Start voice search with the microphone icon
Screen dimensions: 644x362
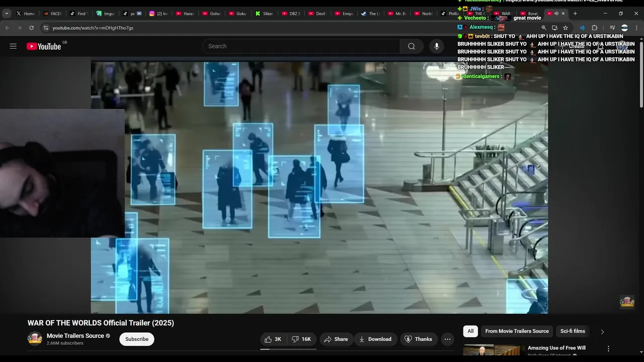click(x=437, y=46)
